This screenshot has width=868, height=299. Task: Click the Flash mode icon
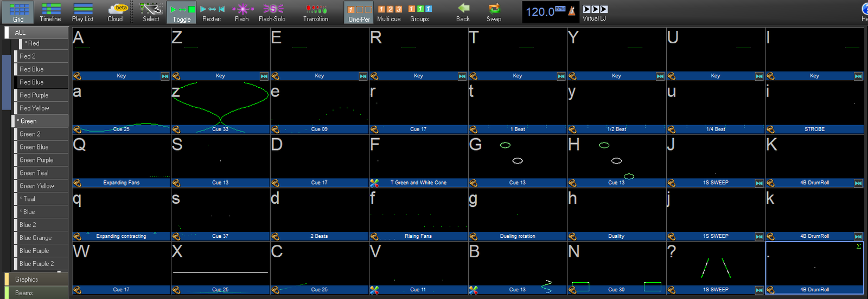tap(242, 12)
